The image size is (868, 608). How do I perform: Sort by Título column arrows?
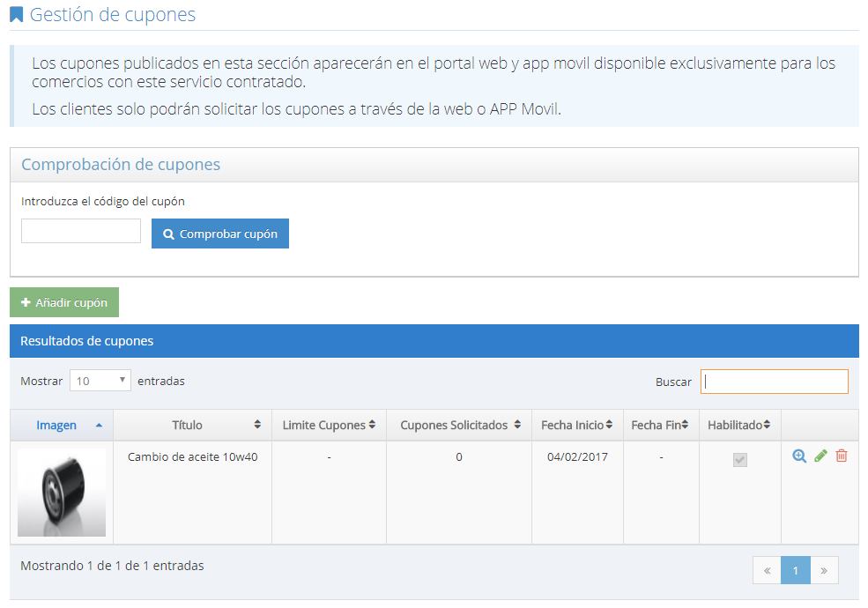[257, 425]
